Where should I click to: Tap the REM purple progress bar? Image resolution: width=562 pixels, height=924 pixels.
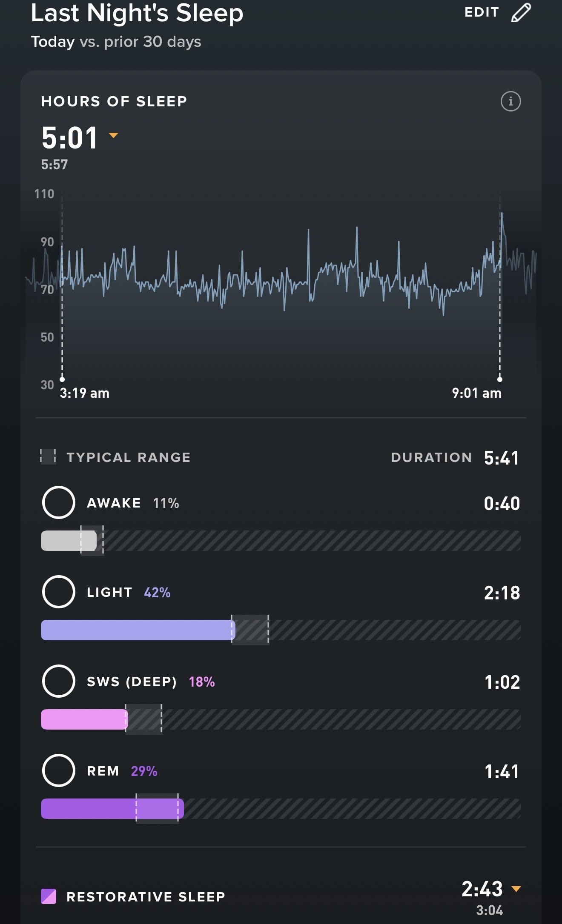pyautogui.click(x=112, y=809)
